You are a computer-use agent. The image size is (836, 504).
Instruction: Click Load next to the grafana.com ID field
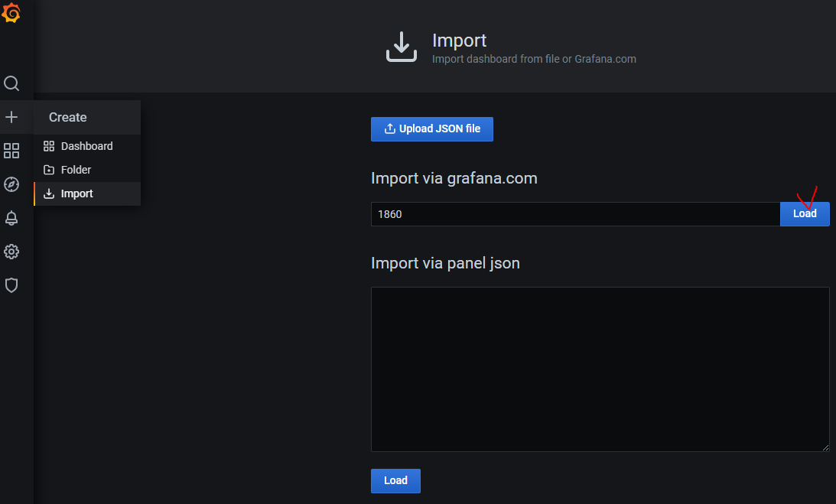tap(805, 214)
